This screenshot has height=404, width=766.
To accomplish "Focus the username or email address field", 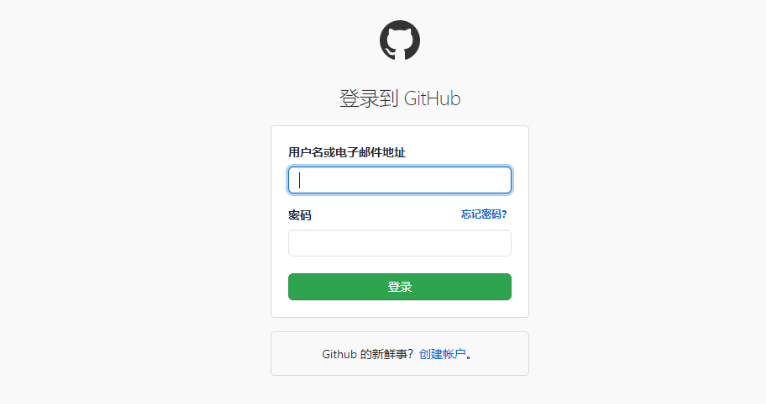I will tap(400, 180).
